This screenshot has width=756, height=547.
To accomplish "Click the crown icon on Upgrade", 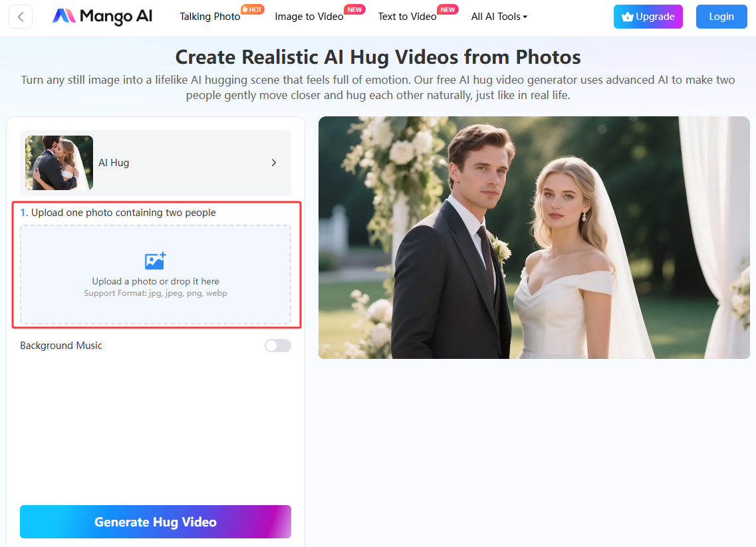I will [627, 17].
